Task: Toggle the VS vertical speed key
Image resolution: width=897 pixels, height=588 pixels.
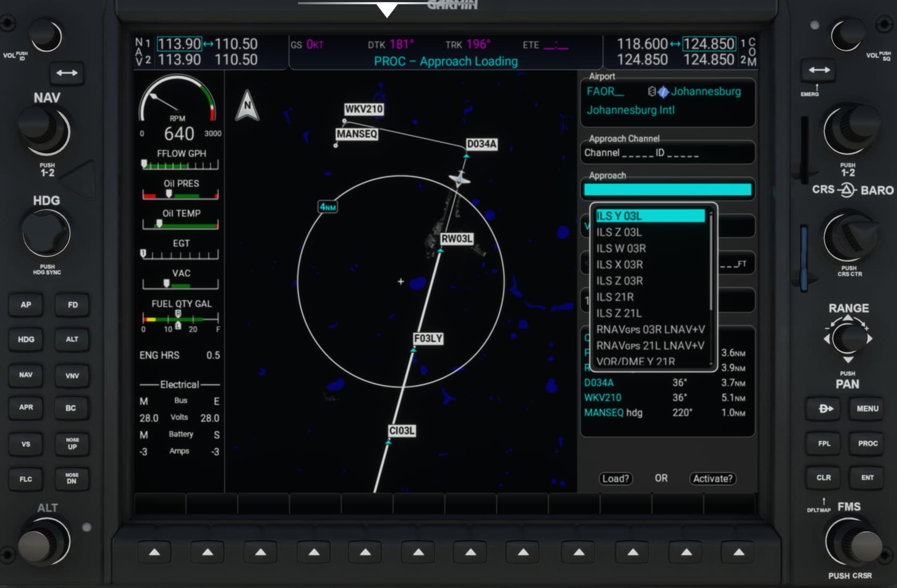Action: click(x=26, y=444)
